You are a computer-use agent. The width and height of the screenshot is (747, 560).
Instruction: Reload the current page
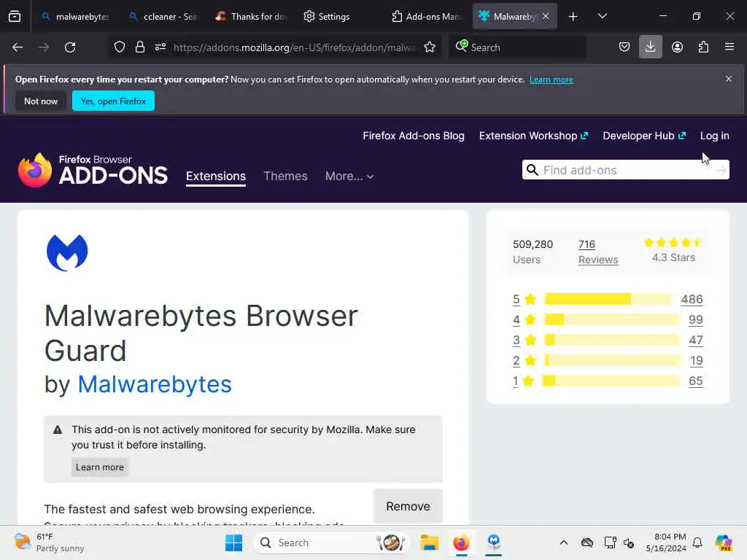coord(70,47)
